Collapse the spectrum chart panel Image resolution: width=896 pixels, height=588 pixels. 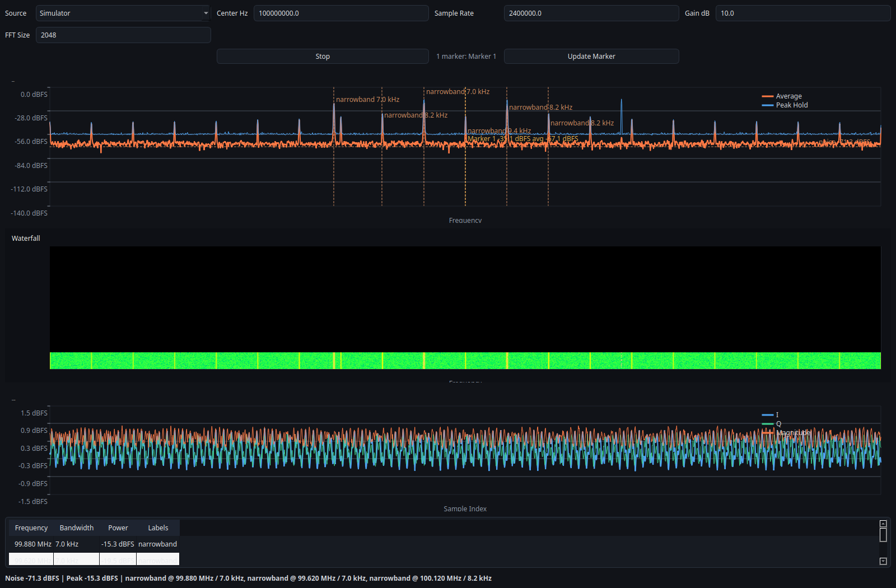(x=14, y=80)
